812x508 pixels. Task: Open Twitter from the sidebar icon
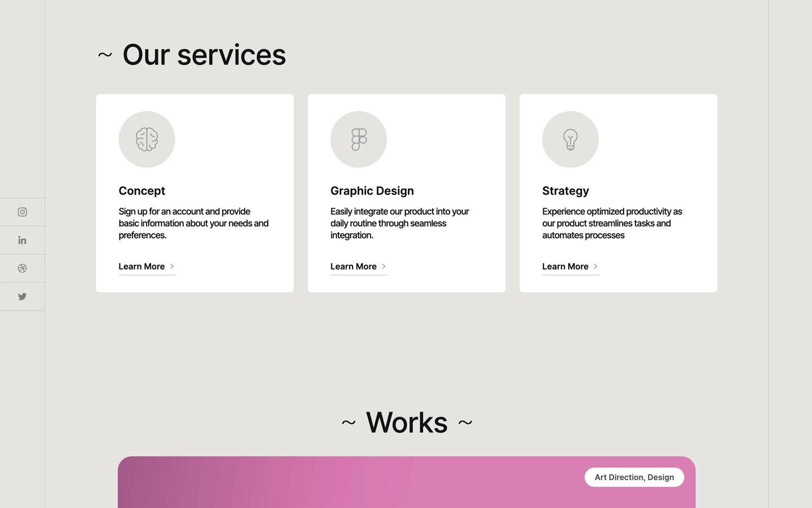(x=22, y=296)
